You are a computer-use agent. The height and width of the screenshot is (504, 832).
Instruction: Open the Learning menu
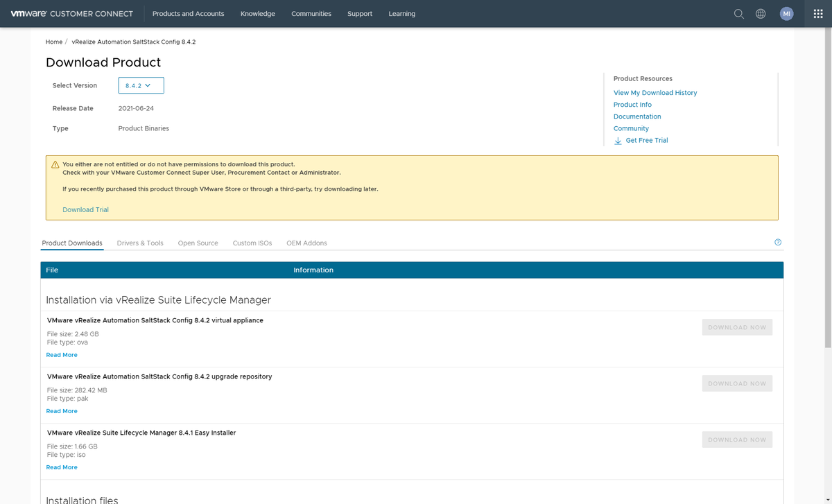pos(402,14)
